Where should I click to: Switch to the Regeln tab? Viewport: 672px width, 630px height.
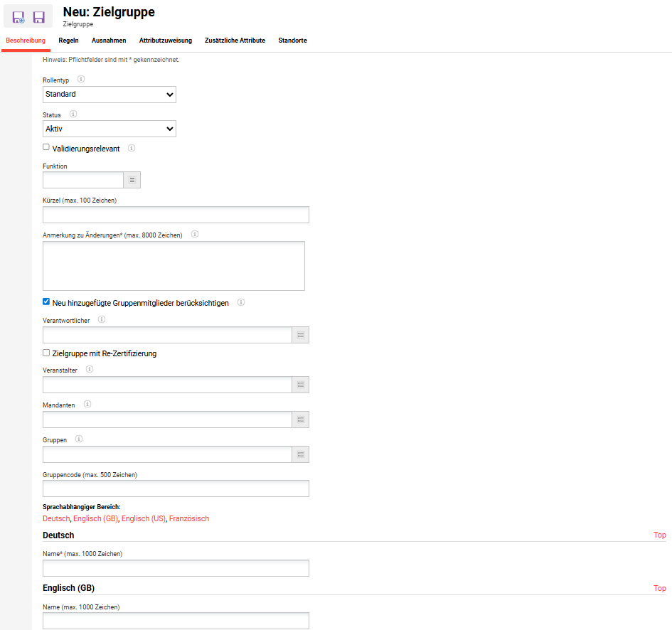coord(68,41)
